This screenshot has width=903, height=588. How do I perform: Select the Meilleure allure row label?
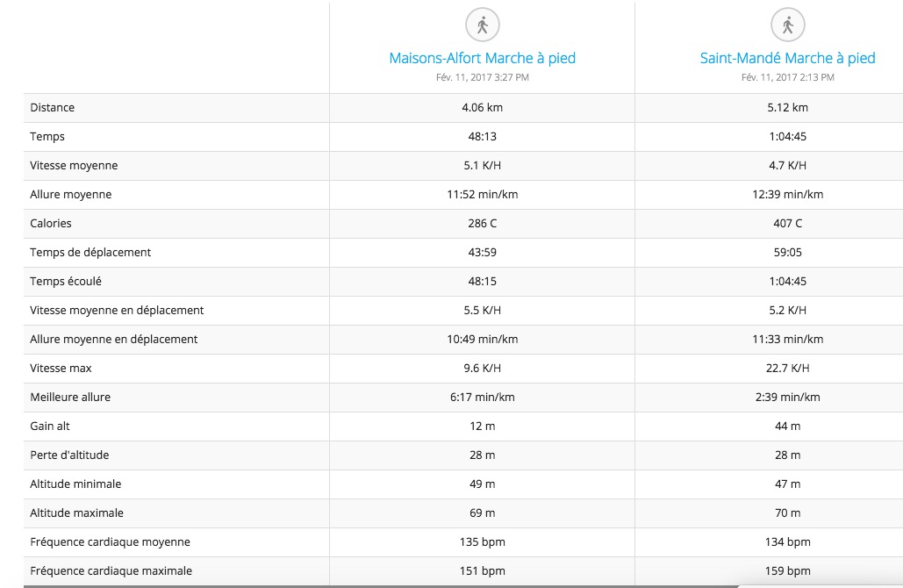tap(70, 398)
